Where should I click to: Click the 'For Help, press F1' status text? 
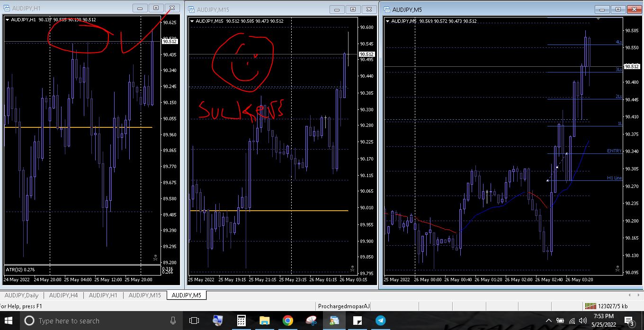[x=21, y=306]
